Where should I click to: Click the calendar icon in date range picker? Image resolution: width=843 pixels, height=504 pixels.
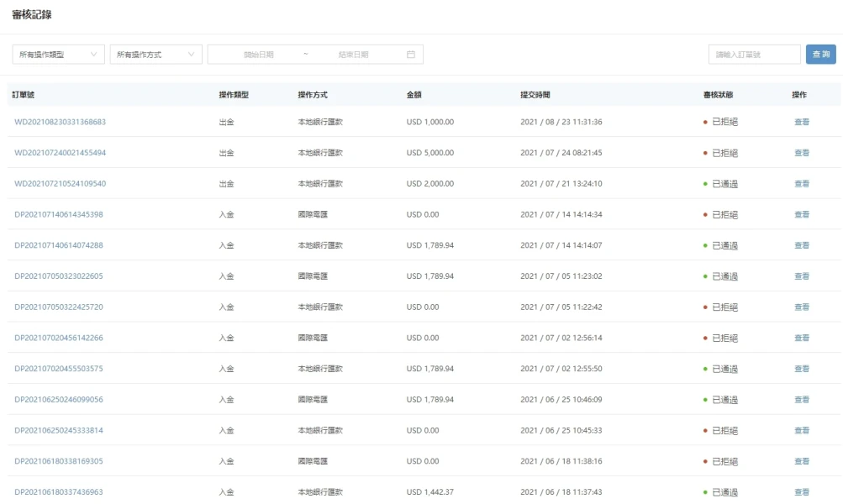point(411,55)
